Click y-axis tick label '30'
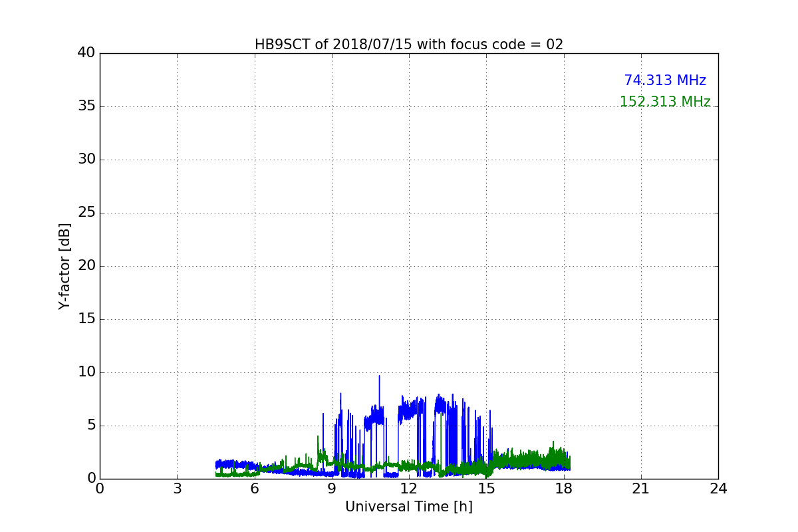Viewport: 798px width, 532px height. point(86,160)
